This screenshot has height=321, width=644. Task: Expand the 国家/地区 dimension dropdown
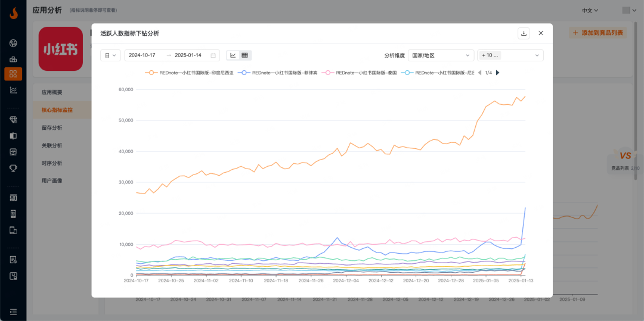point(441,55)
